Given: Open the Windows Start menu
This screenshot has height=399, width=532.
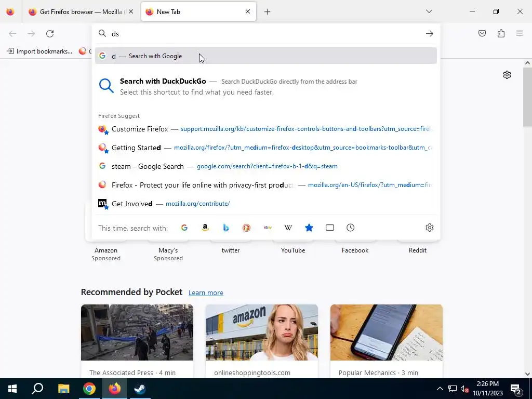Looking at the screenshot, I should pos(12,389).
